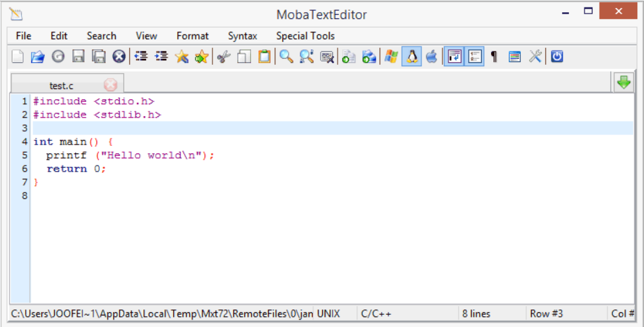Click the blue power exit icon
Screen dimensions: 644x327
click(557, 56)
